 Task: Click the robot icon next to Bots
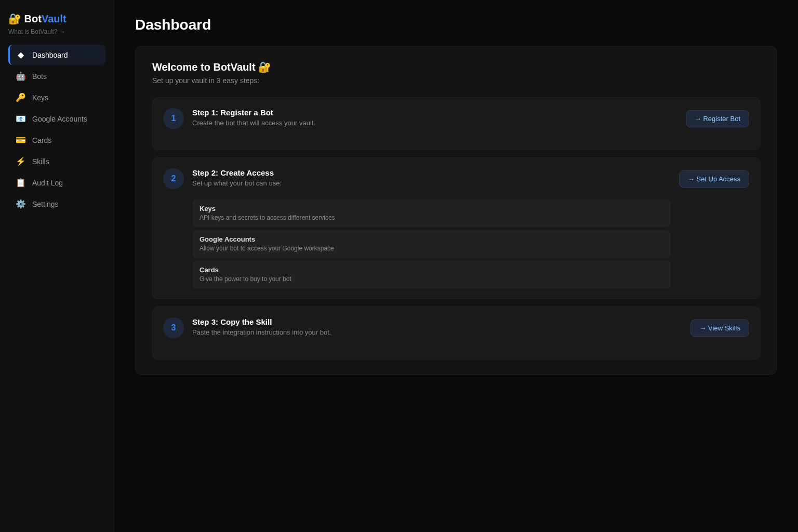point(21,76)
